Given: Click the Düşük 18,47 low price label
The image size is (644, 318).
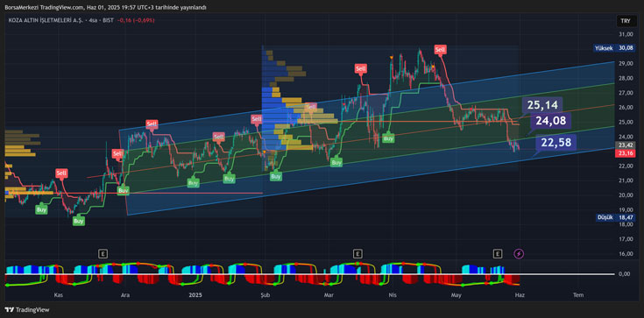Looking at the screenshot, I should point(614,217).
